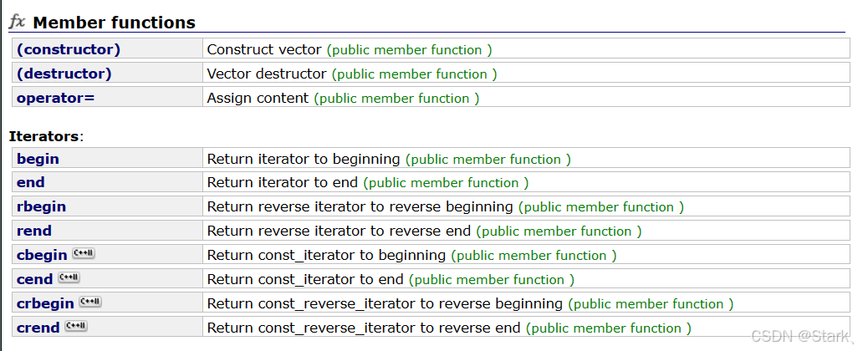Click 'Return const_iterator to beginning' text
Image resolution: width=868 pixels, height=351 pixels.
[326, 255]
